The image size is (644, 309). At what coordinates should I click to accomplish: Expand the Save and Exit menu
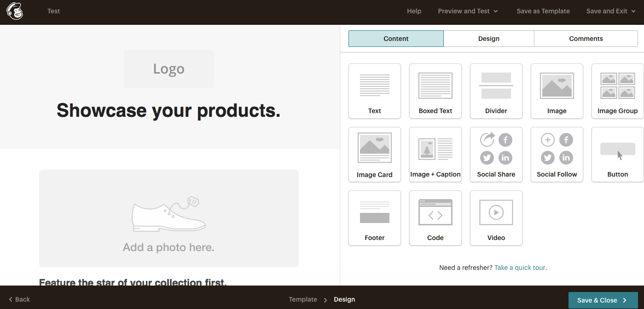coord(610,11)
